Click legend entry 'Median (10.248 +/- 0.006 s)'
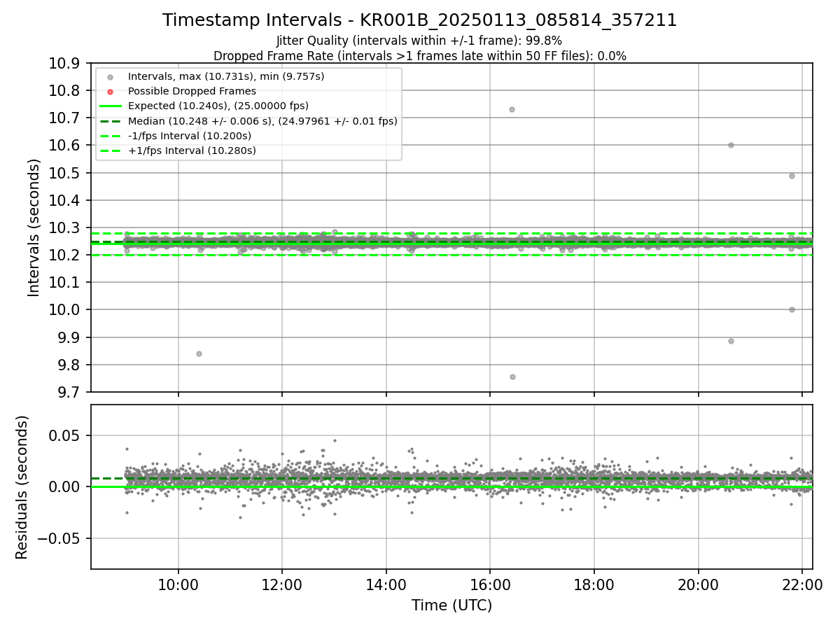Viewport: 840px width, 630px height. coord(262,121)
